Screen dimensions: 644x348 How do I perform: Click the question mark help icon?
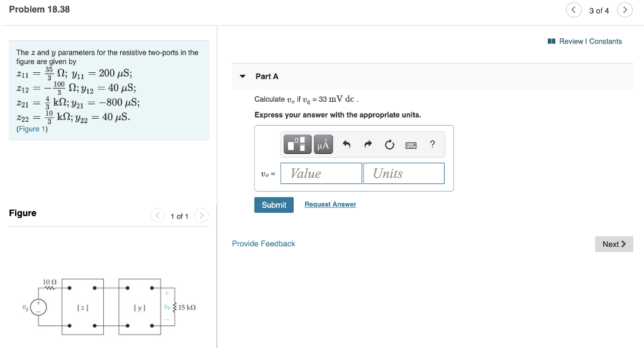(x=432, y=144)
